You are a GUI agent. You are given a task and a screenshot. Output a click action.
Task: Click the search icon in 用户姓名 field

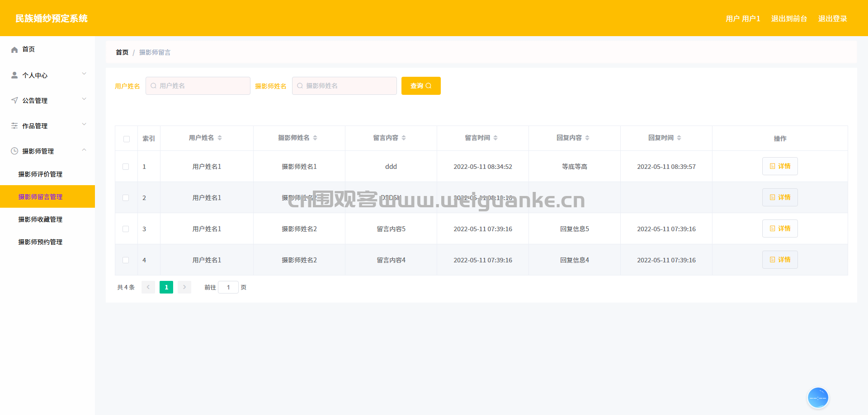153,86
